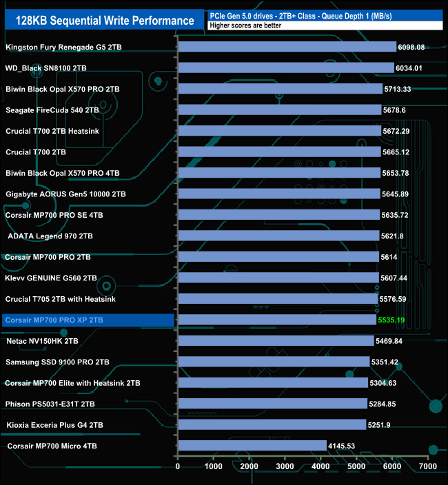Click the value 5284.85
Image resolution: width=448 pixels, height=485 pixels.
tap(383, 404)
